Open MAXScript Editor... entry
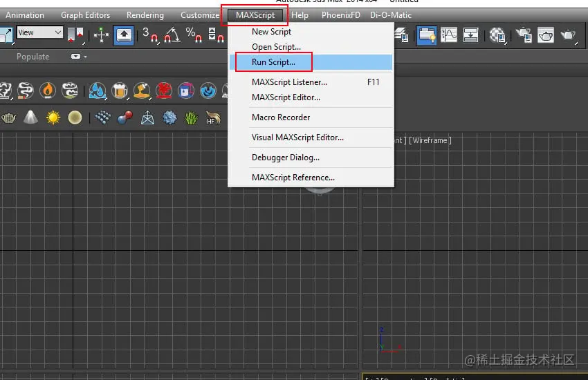 [311, 97]
